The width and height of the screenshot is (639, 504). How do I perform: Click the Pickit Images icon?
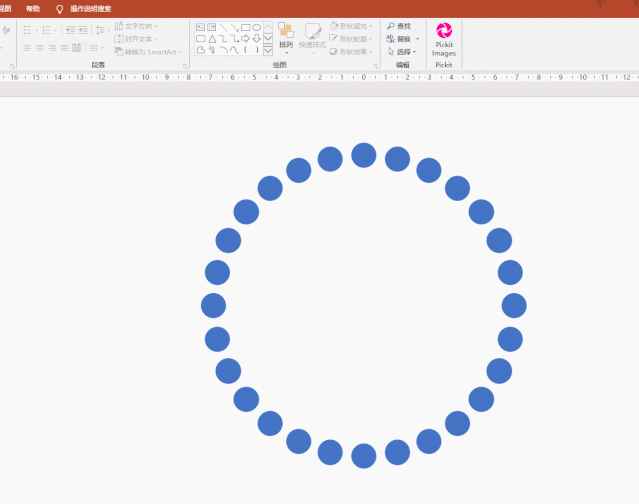click(444, 36)
